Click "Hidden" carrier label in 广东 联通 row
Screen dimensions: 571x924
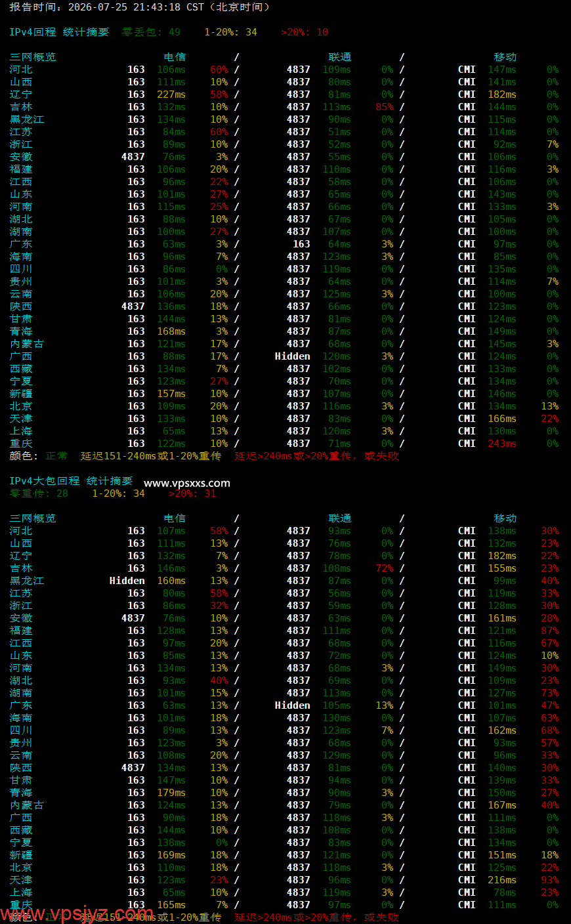pyautogui.click(x=293, y=705)
